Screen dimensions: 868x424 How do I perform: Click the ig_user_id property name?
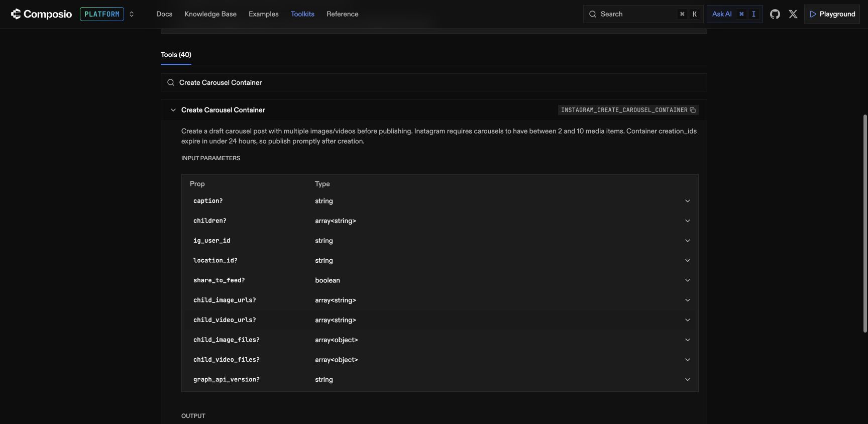(212, 241)
